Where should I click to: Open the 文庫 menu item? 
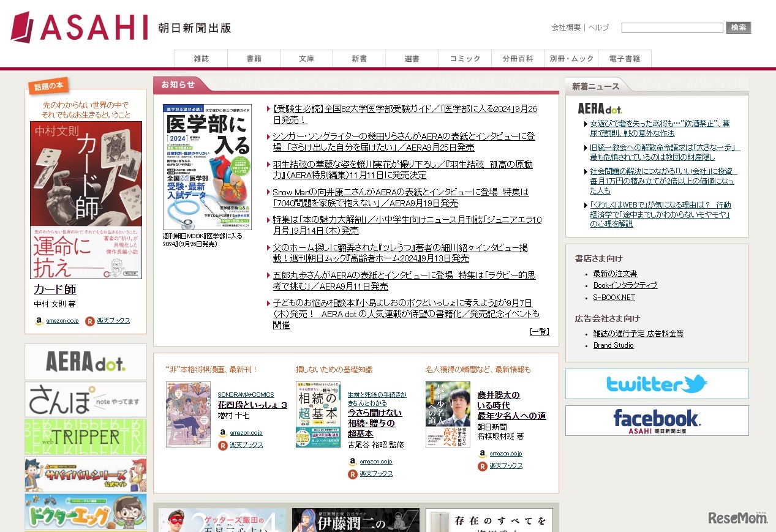pyautogui.click(x=306, y=58)
